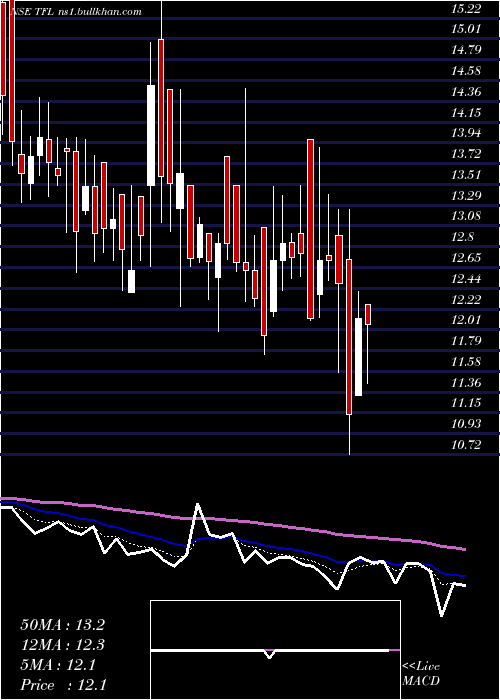The image size is (500, 700).
Task: Click the 14.36 price axis label
Action: click(x=466, y=92)
